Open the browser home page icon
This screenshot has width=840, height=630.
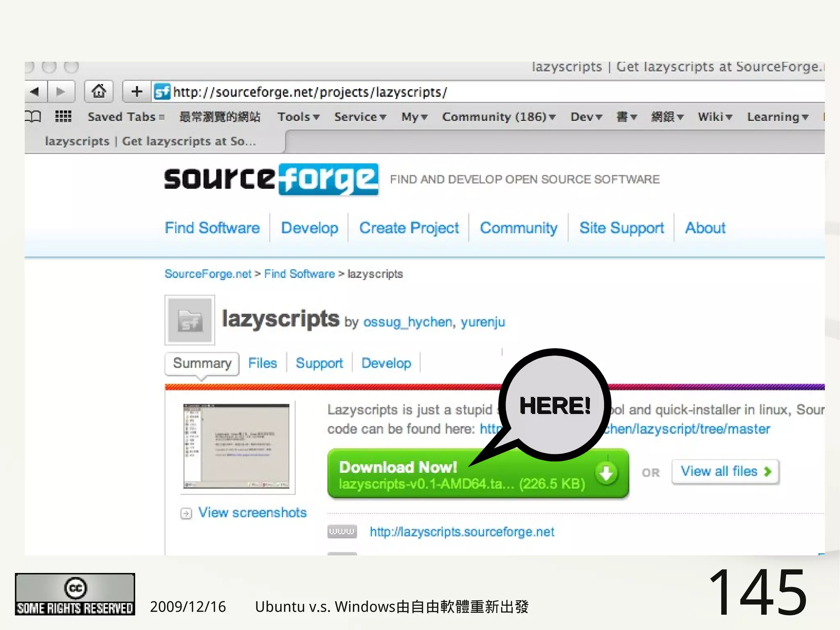pyautogui.click(x=99, y=91)
